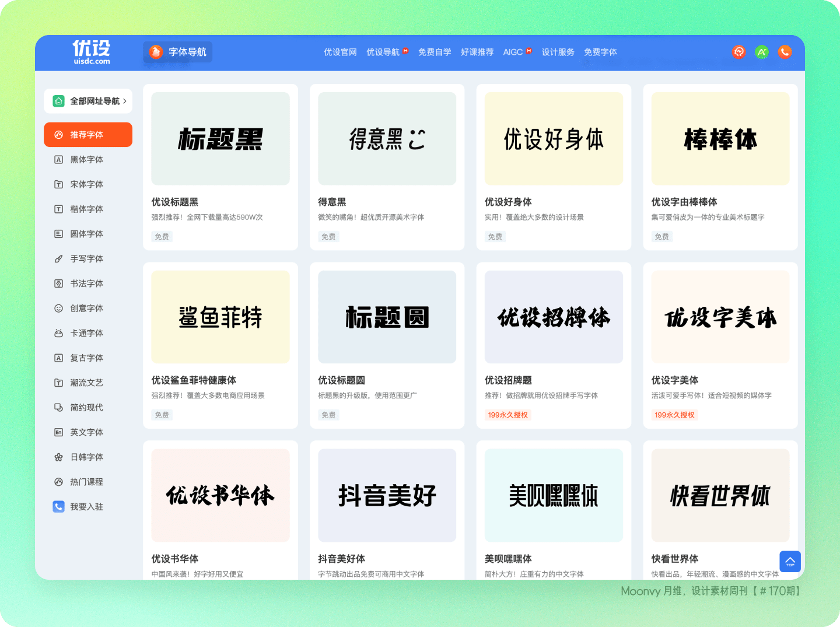Click the 黑体字体 sidebar icon

pyautogui.click(x=58, y=159)
